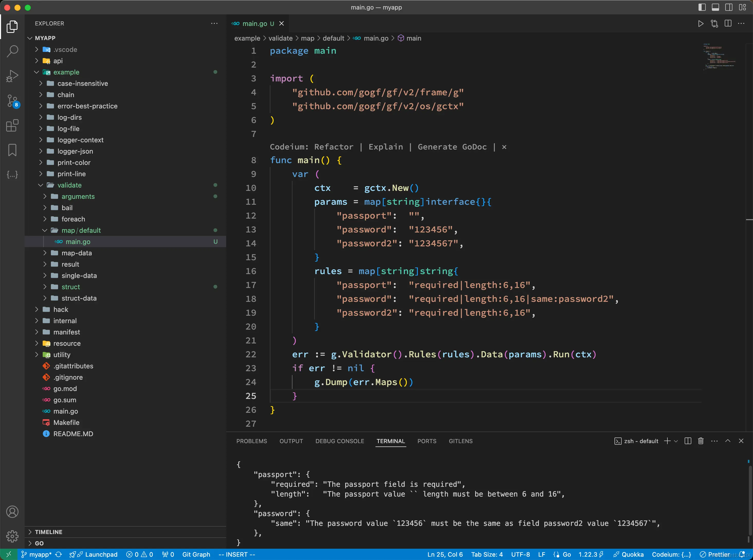Click Prettier in the status bar
Viewport: 753px width, 560px height.
point(715,554)
